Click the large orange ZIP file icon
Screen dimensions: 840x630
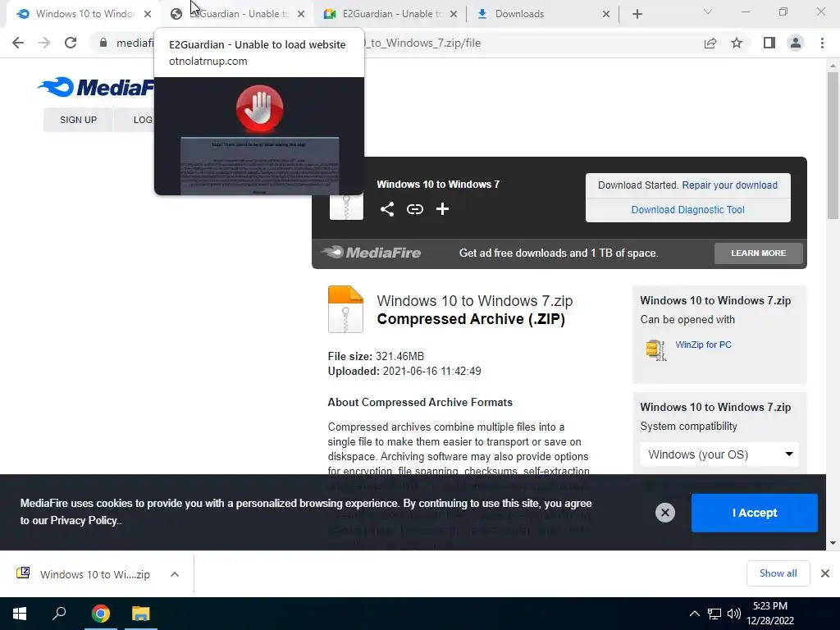tap(345, 309)
